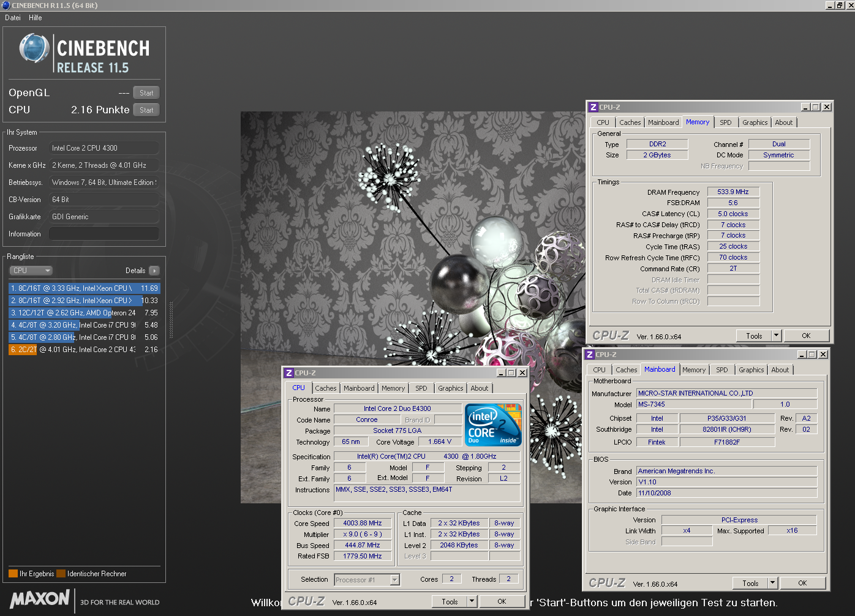The image size is (855, 616).
Task: Click the Memory Type value DDR2
Action: (657, 144)
